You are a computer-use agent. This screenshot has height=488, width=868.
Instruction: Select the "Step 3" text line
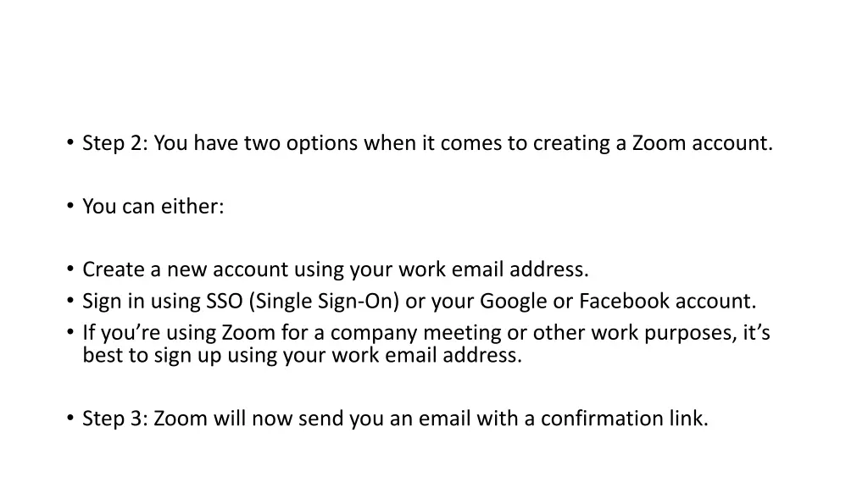coord(395,419)
